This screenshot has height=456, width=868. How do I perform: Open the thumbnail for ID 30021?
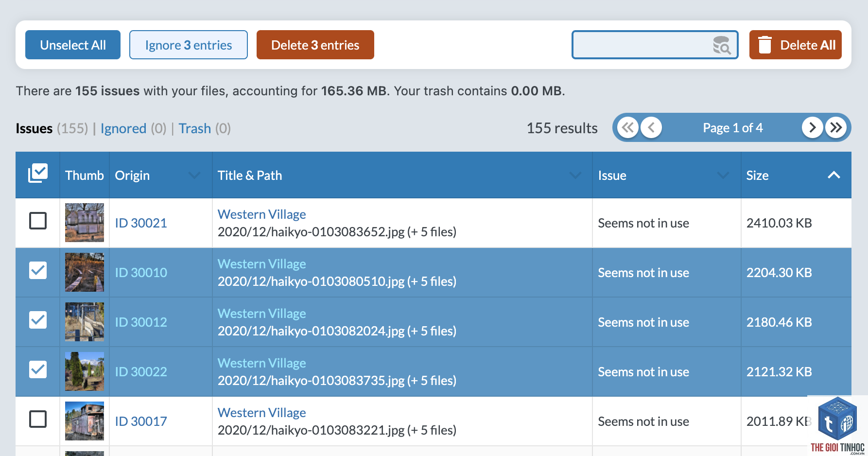[85, 223]
